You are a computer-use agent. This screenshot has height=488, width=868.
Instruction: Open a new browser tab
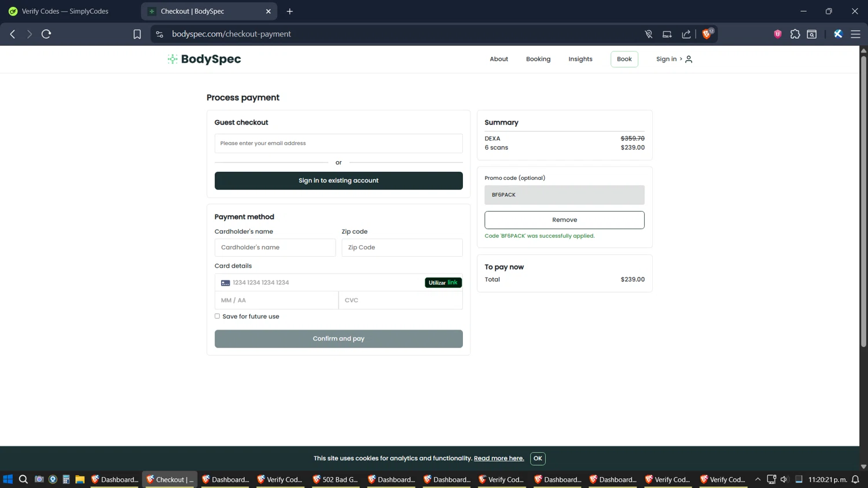pos(290,11)
